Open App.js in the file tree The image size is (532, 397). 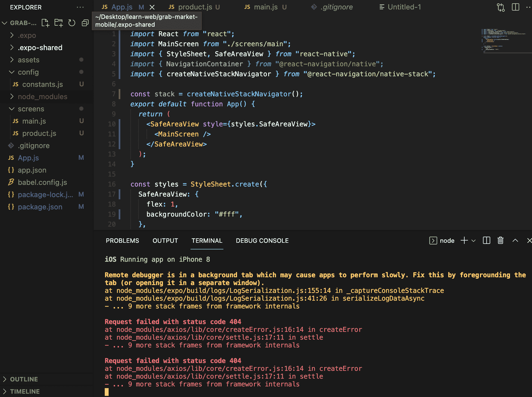pyautogui.click(x=28, y=158)
